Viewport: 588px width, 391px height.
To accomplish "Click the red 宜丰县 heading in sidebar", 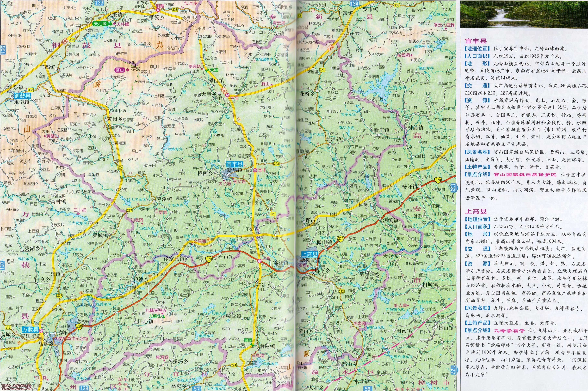I will pyautogui.click(x=476, y=41).
